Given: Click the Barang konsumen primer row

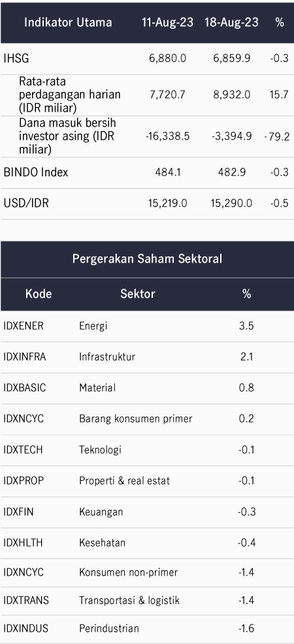Looking at the screenshot, I should point(147,419).
